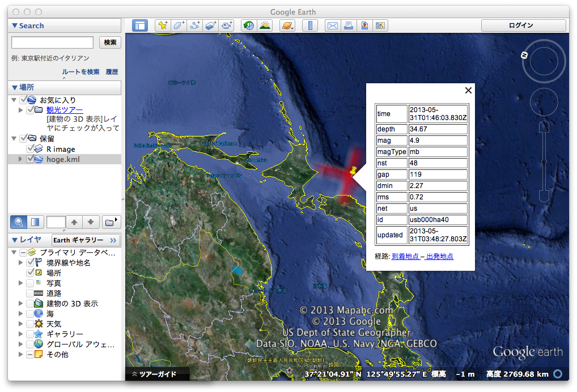Viewport: 577px width, 392px height.
Task: Open the ツアーガイド tab
Action: tap(158, 374)
